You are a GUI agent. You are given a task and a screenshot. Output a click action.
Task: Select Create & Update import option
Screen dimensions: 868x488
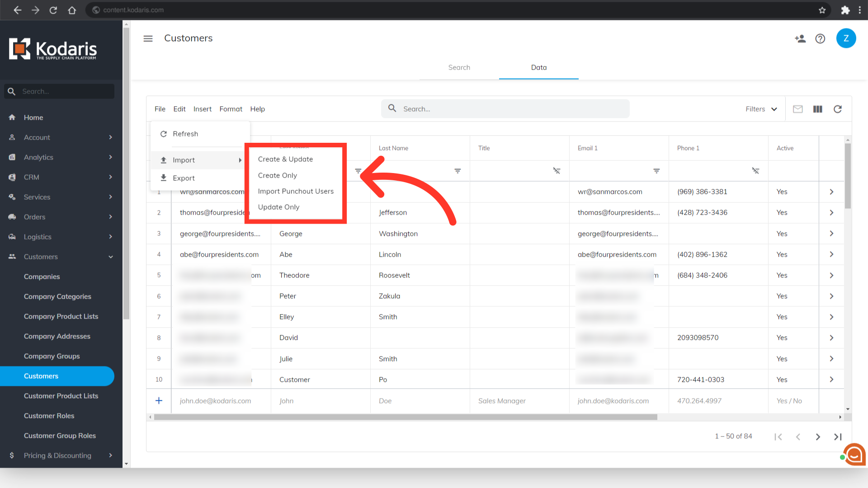click(x=285, y=159)
